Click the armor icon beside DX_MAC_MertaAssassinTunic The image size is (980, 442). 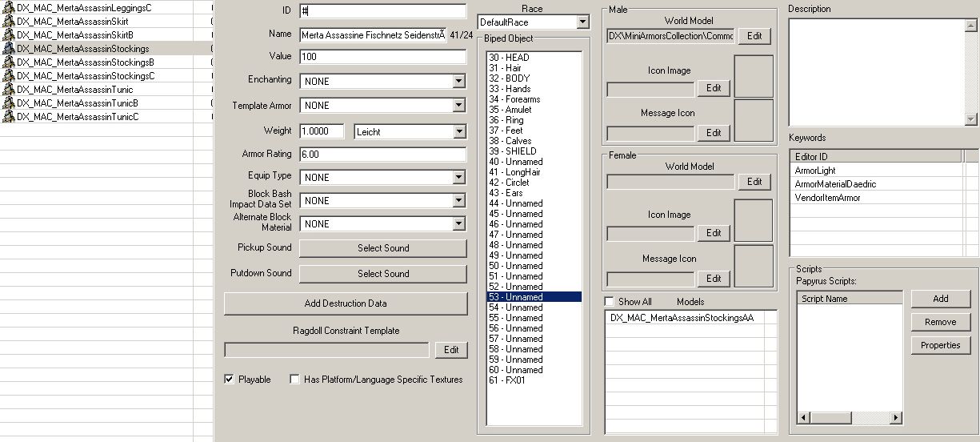tap(9, 90)
